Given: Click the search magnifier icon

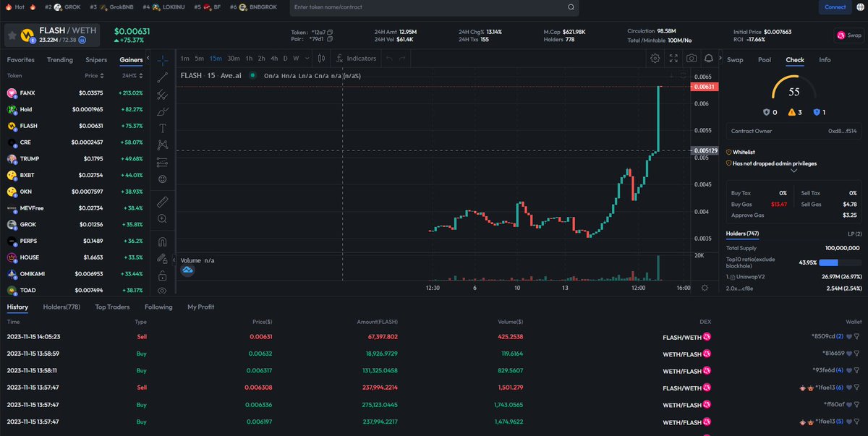Looking at the screenshot, I should coord(571,7).
